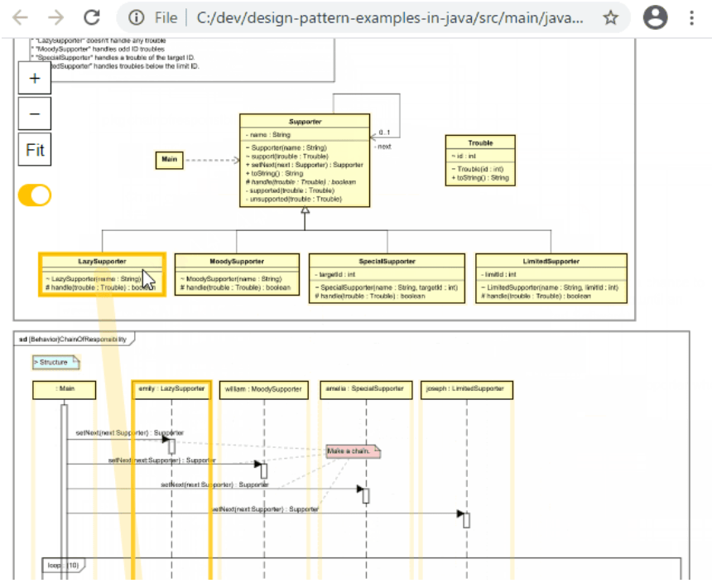
Task: Zoom out with the minus button
Action: point(35,114)
